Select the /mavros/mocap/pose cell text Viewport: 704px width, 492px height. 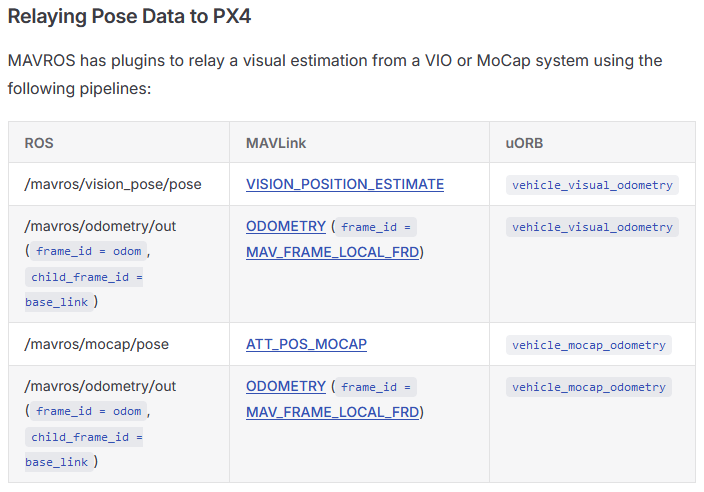97,344
